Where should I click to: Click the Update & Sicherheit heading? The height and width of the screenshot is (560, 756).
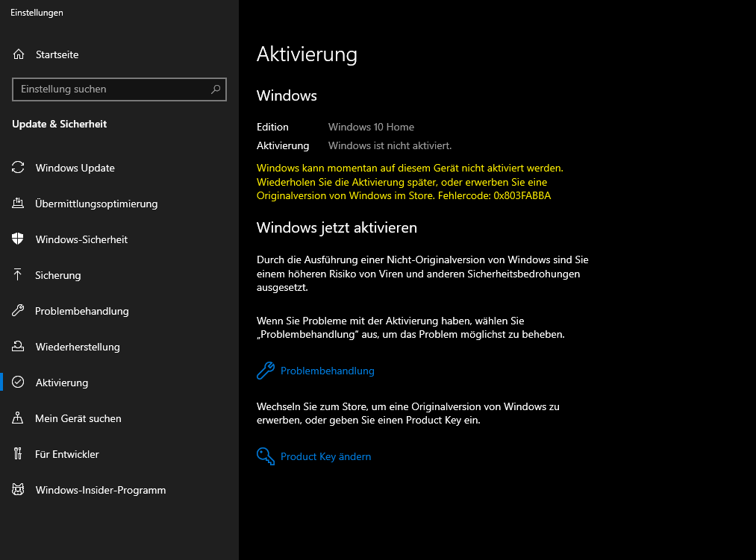tap(59, 124)
